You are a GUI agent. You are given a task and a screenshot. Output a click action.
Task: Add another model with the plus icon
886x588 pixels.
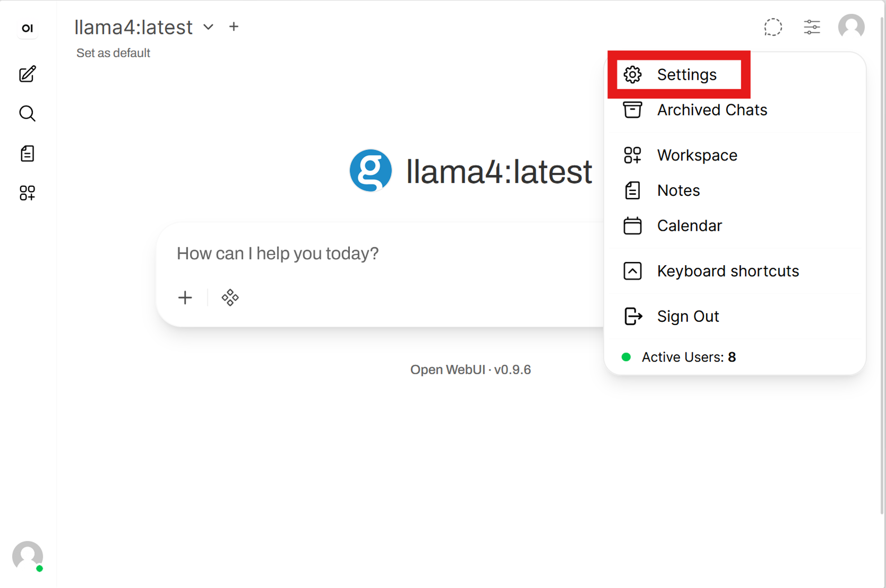point(234,26)
